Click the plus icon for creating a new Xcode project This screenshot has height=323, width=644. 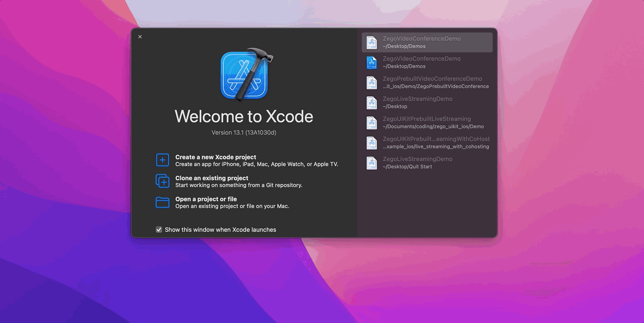[163, 160]
